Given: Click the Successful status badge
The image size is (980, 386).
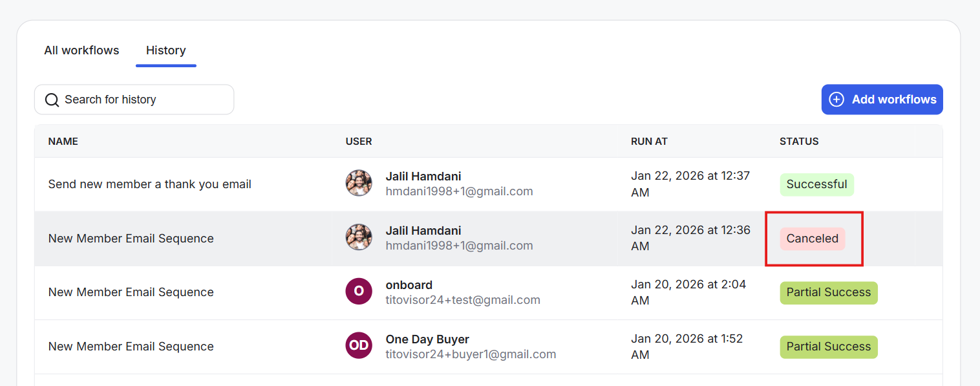Looking at the screenshot, I should click(x=816, y=184).
